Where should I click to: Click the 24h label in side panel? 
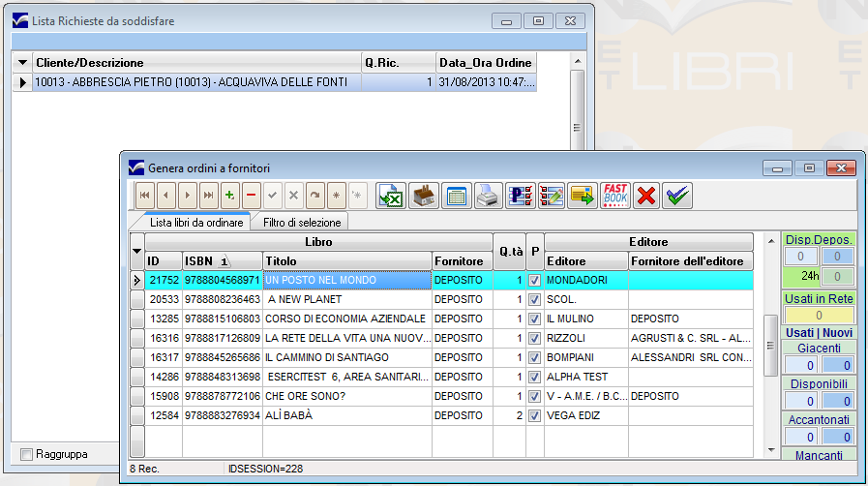tap(809, 276)
